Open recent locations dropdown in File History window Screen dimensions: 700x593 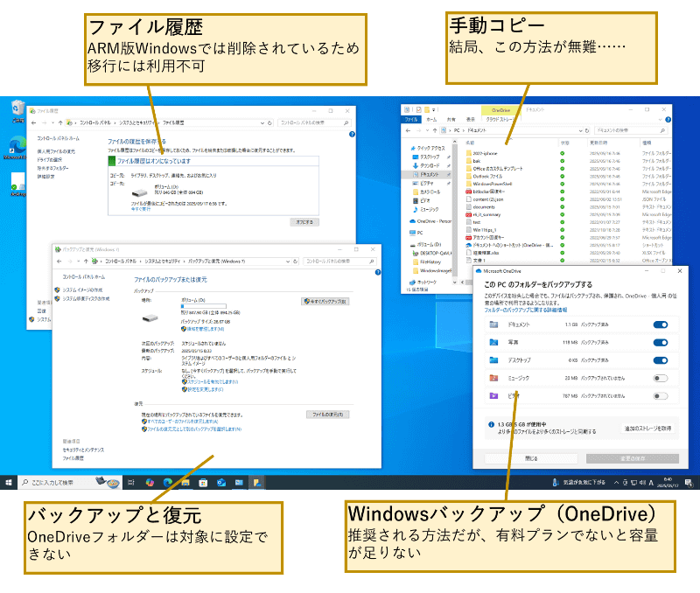[x=52, y=122]
